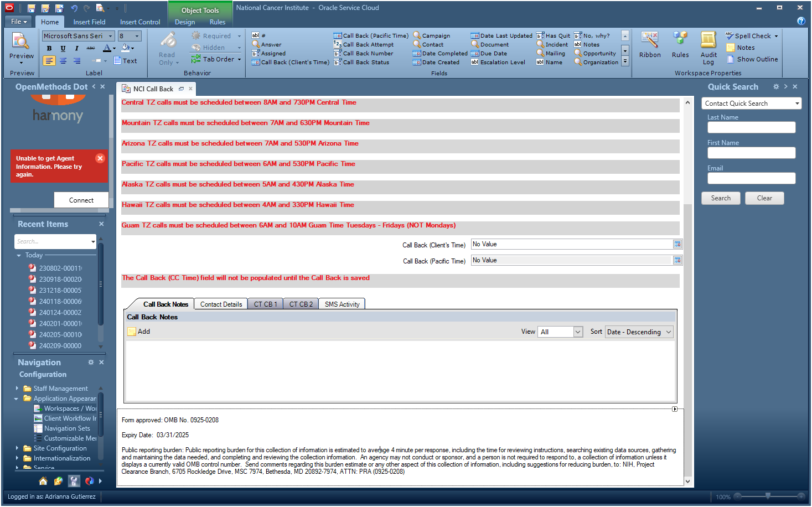Apply strikethrough formatting to label

click(x=91, y=49)
